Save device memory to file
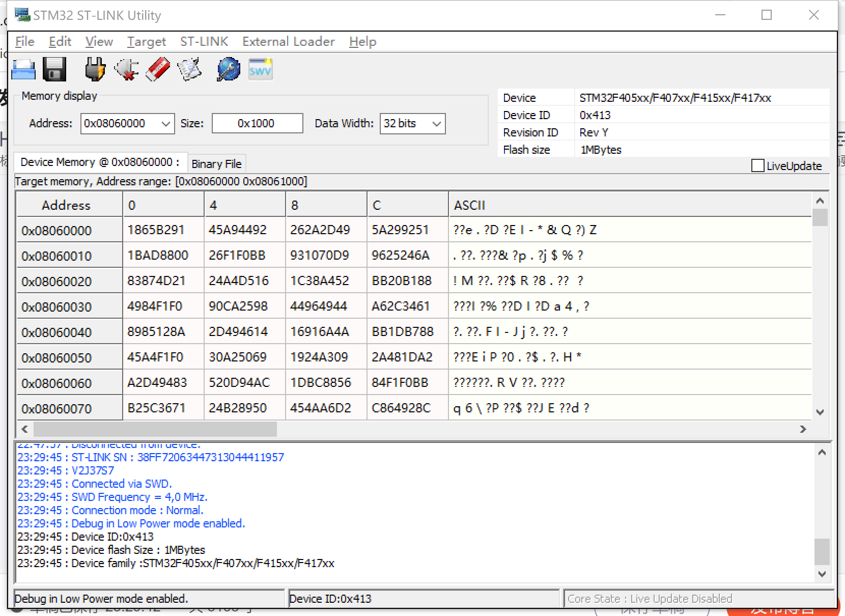Image resolution: width=845 pixels, height=616 pixels. click(x=54, y=69)
